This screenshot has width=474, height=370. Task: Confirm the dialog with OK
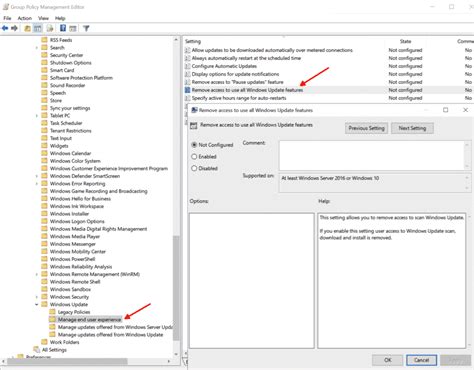(388, 360)
